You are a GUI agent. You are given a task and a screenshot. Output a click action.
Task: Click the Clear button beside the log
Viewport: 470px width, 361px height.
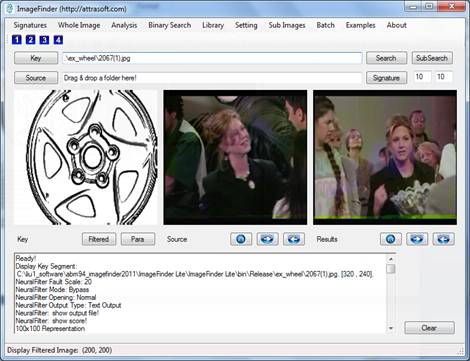coord(429,328)
